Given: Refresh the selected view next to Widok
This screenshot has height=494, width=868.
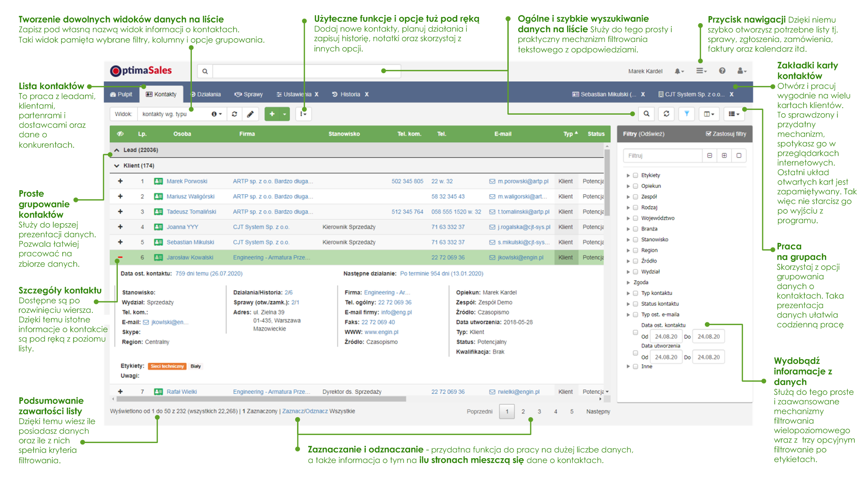Looking at the screenshot, I should tap(234, 114).
